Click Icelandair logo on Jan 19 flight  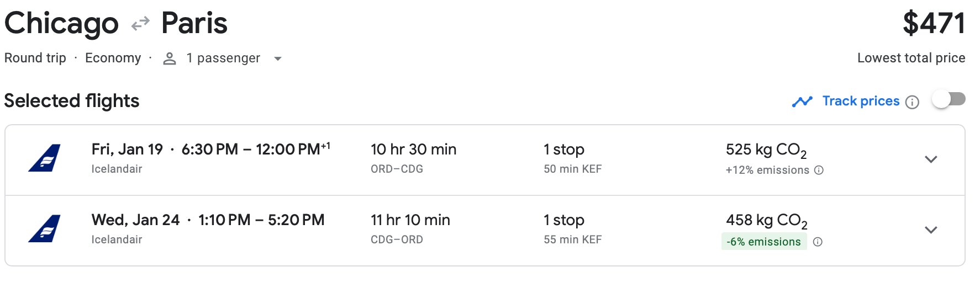(x=45, y=158)
